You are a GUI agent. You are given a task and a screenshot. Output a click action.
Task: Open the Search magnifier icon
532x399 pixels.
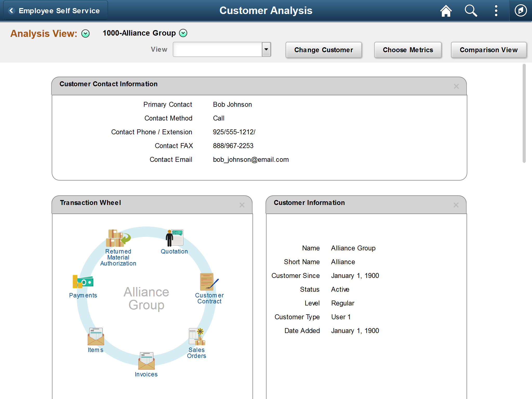point(471,11)
